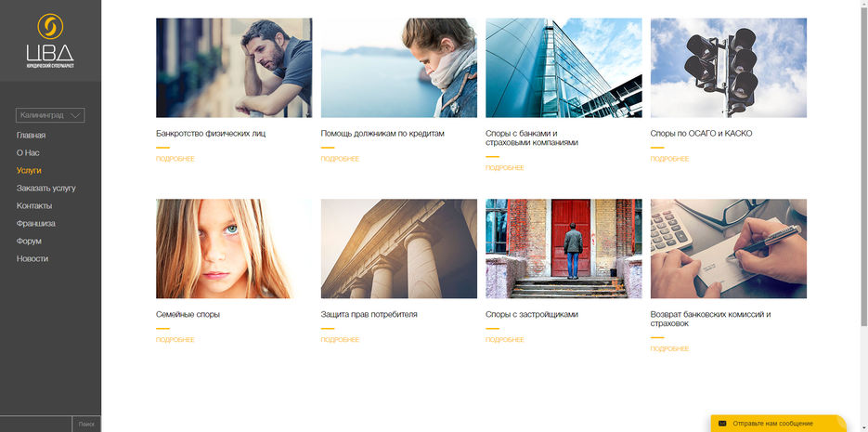Open the Форум section
Viewport: 868px width, 432px height.
(29, 242)
